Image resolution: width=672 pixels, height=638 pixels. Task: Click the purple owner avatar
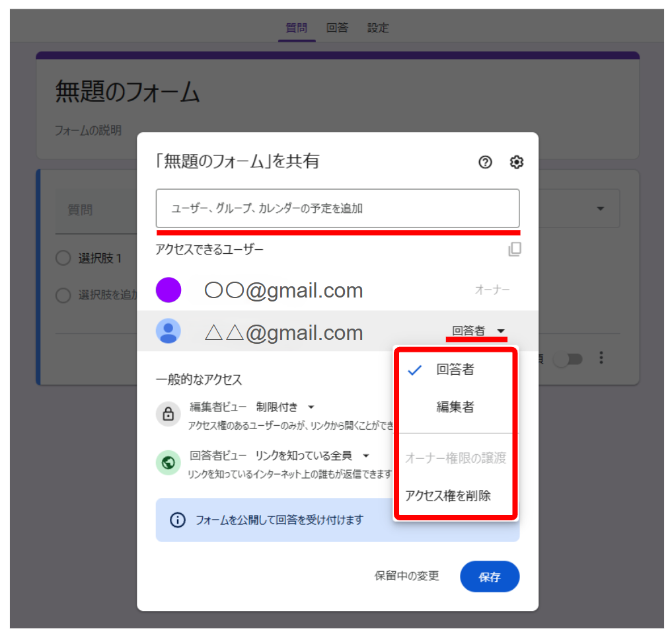[x=168, y=290]
